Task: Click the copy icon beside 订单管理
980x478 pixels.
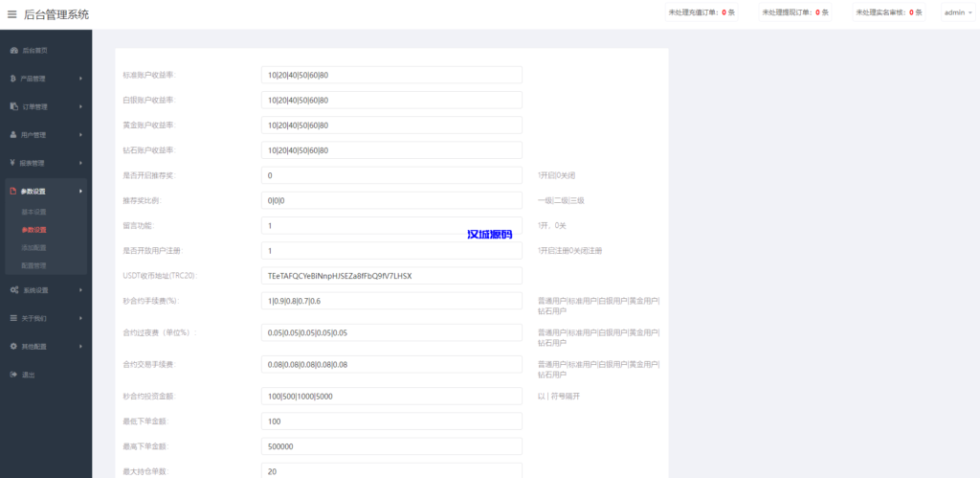Action: coord(13,106)
